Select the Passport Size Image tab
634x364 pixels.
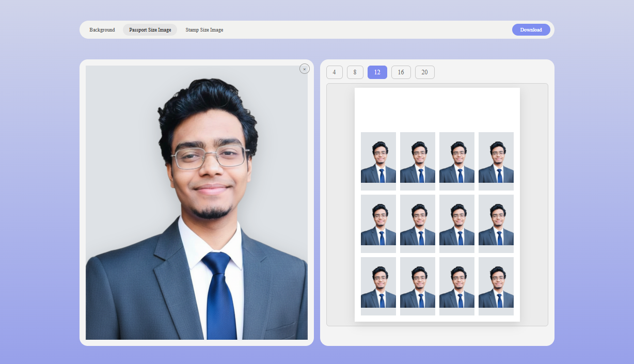tap(150, 29)
